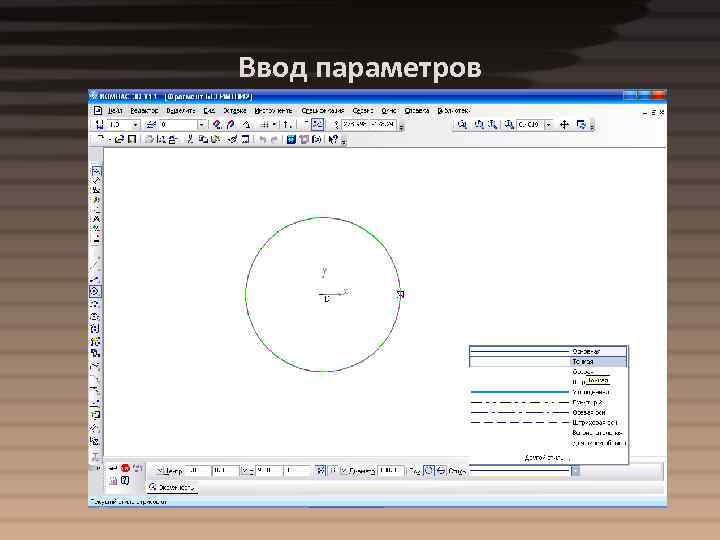
Task: Click the Redo arrow icon
Action: click(274, 140)
